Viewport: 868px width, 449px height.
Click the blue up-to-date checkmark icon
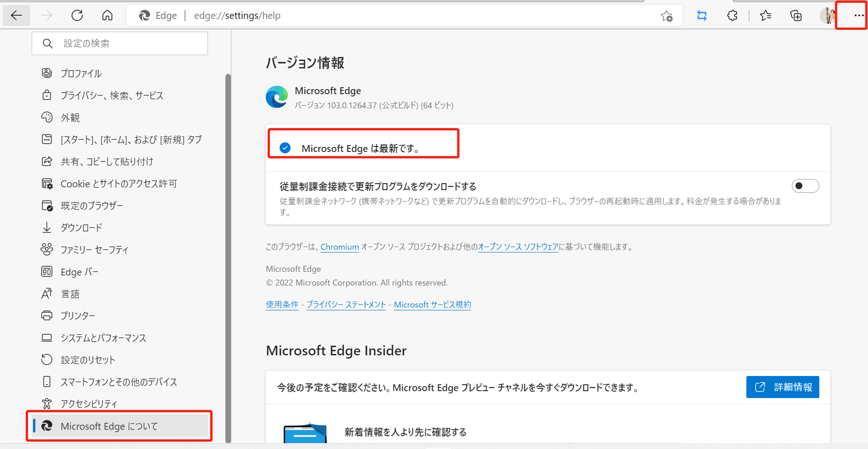click(285, 148)
